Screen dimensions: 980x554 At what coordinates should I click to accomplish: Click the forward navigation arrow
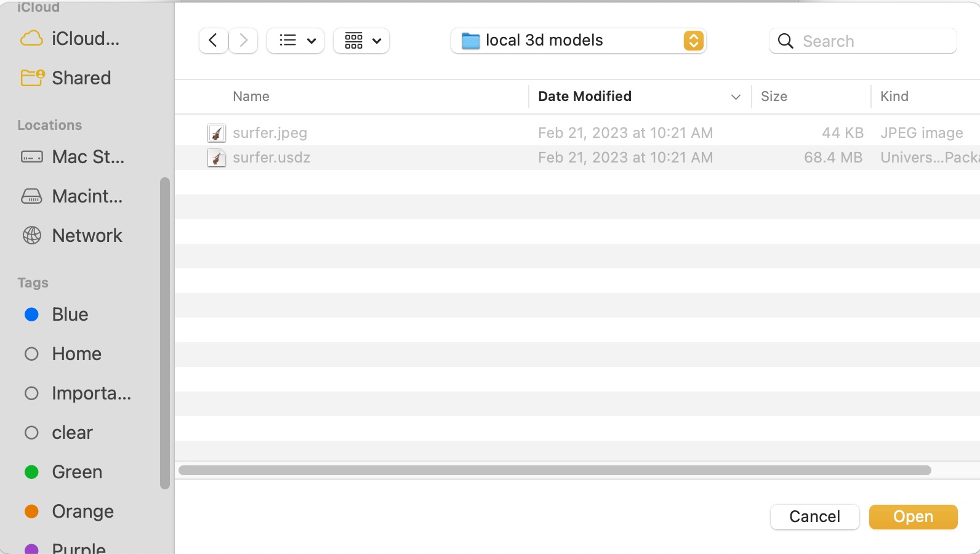[x=244, y=41]
